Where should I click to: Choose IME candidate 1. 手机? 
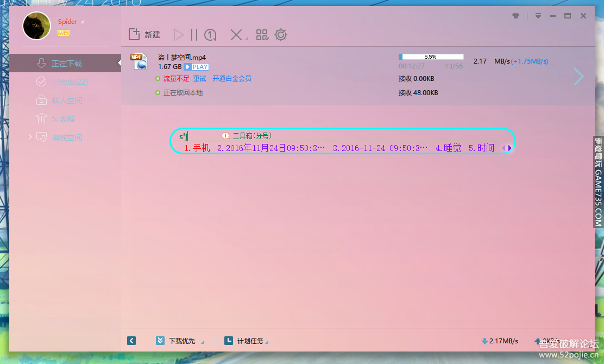point(197,148)
